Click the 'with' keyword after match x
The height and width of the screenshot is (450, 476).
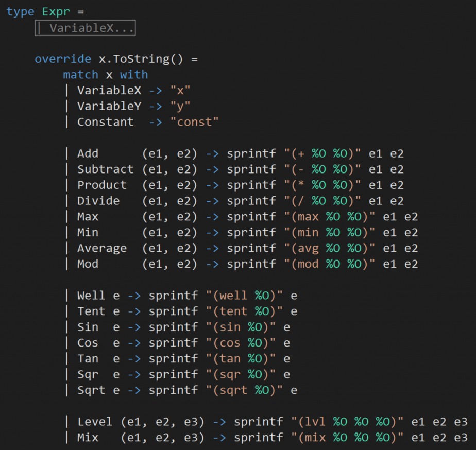click(x=134, y=75)
